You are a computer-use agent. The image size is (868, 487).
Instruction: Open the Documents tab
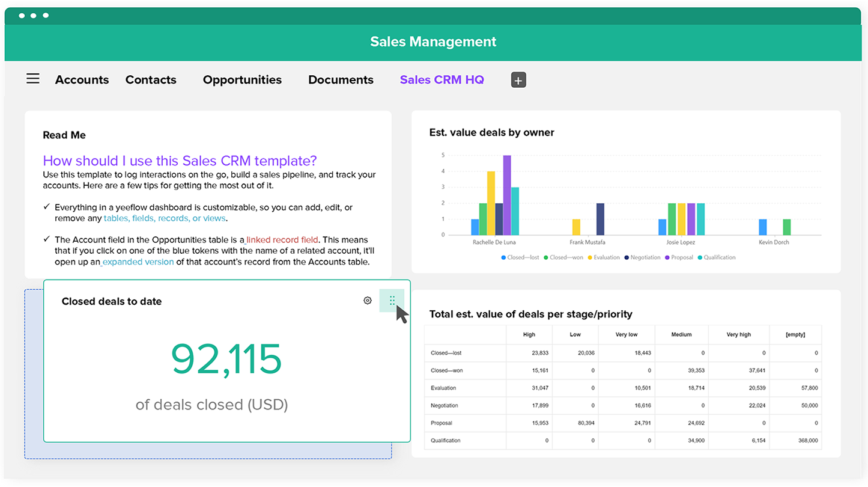[341, 80]
